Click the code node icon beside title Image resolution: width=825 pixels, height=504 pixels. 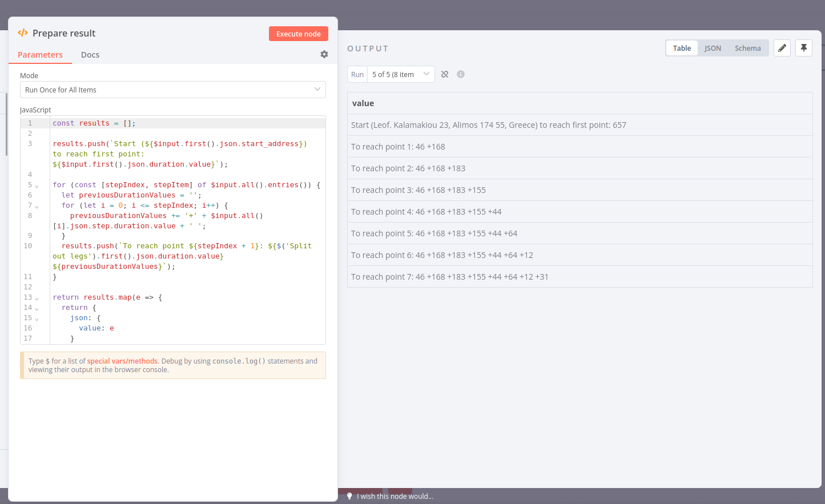point(23,33)
